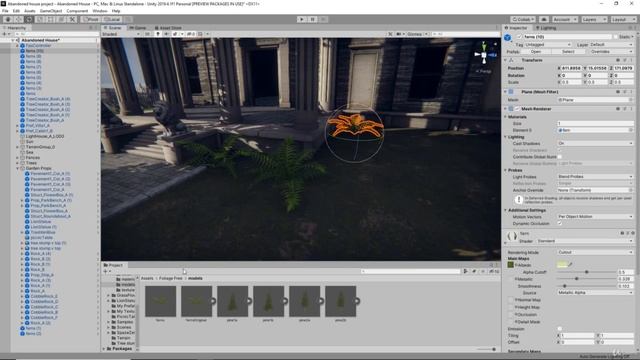Toggle Local handle rotation button
The height and width of the screenshot is (360, 640).
tap(112, 19)
